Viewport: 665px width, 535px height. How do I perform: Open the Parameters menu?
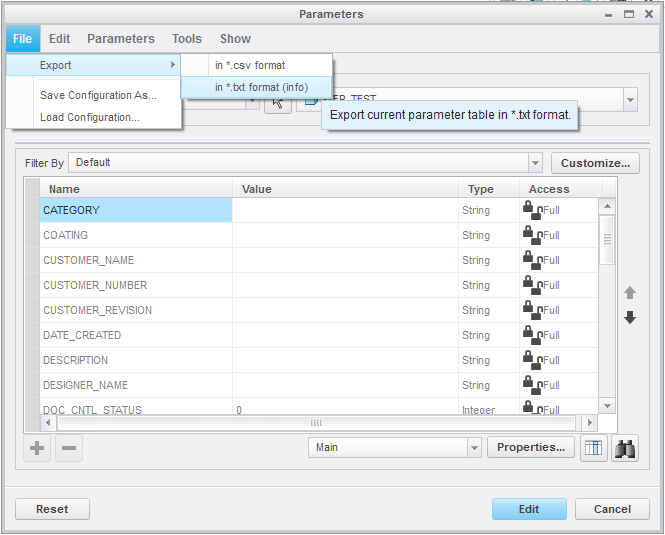click(121, 39)
